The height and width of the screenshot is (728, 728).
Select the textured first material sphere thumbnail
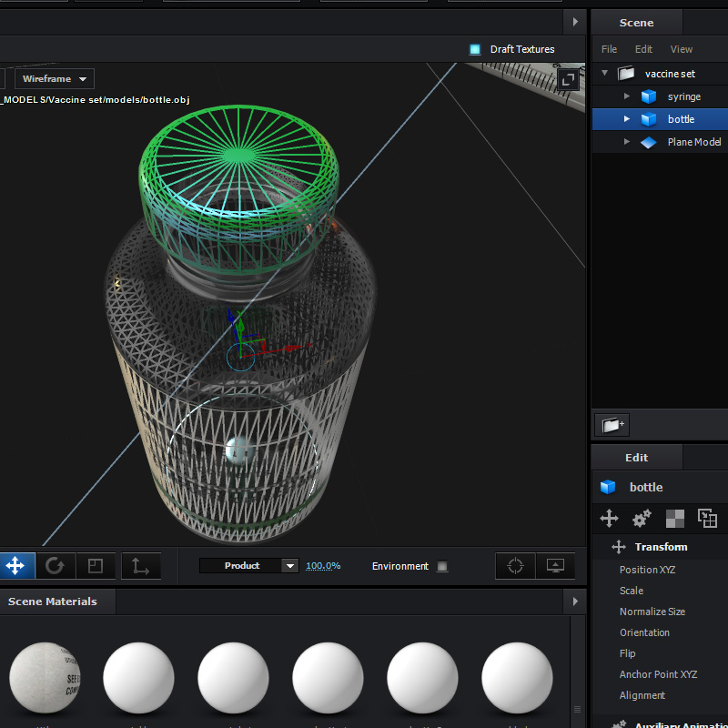point(45,678)
